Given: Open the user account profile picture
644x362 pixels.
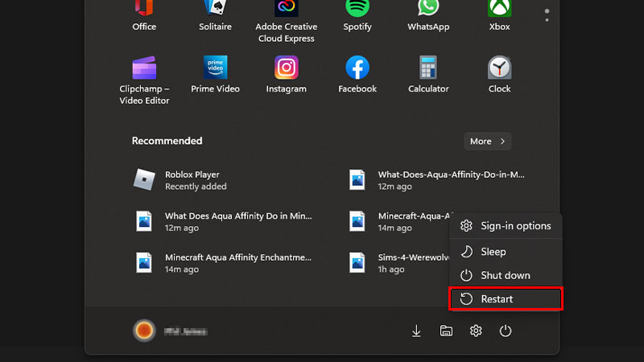Looking at the screenshot, I should [x=144, y=331].
